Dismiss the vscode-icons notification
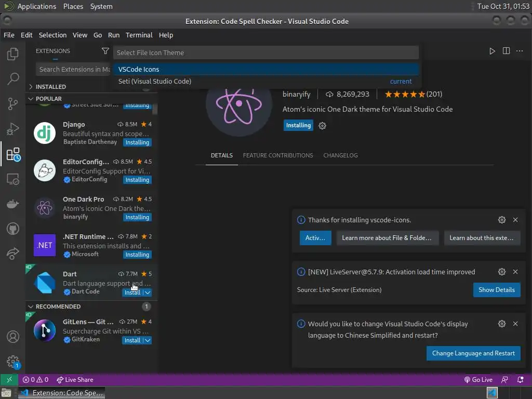Viewport: 532px width, 399px height. (515, 220)
